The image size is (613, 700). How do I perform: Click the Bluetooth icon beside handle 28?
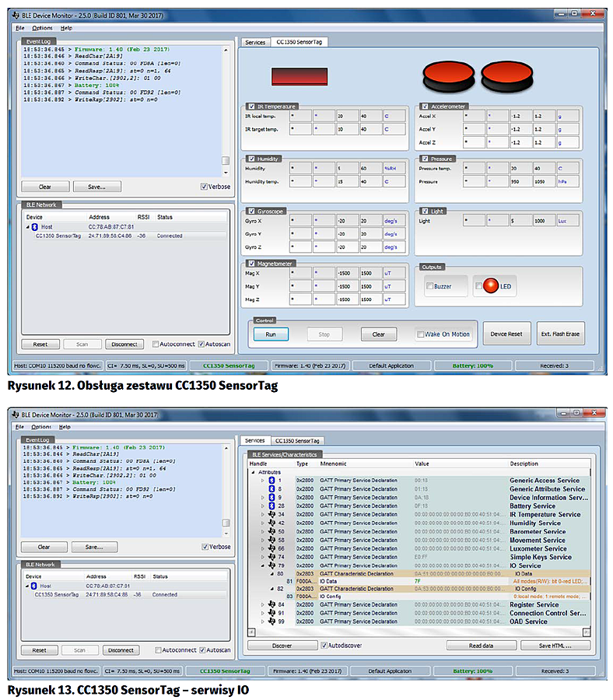pyautogui.click(x=271, y=506)
